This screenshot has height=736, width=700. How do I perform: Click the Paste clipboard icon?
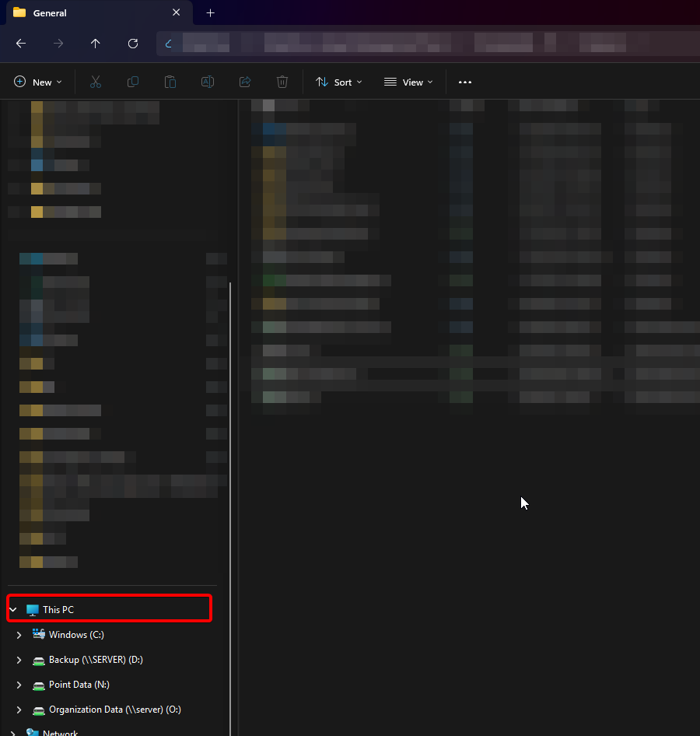coord(170,82)
